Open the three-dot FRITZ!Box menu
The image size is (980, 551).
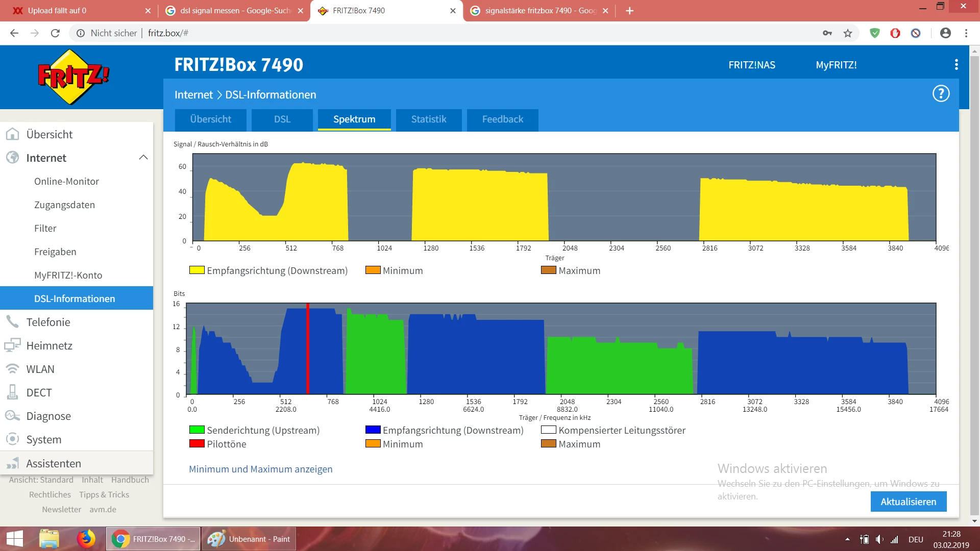coord(956,65)
